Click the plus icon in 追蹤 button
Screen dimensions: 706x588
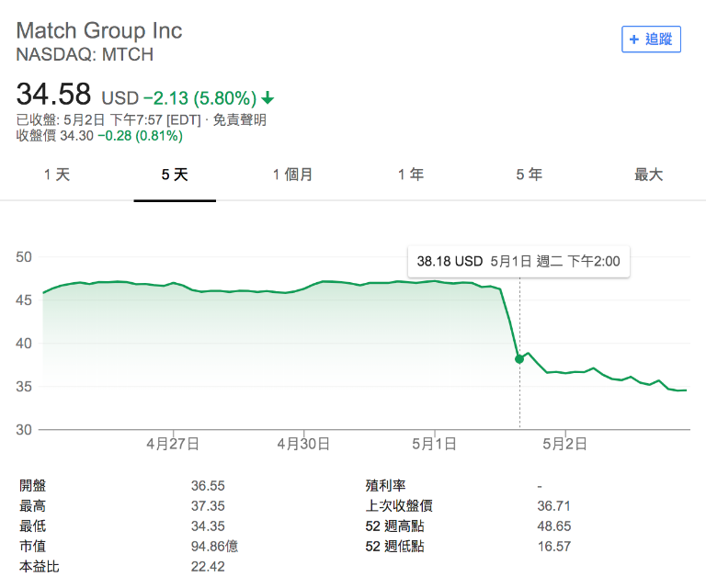[634, 40]
